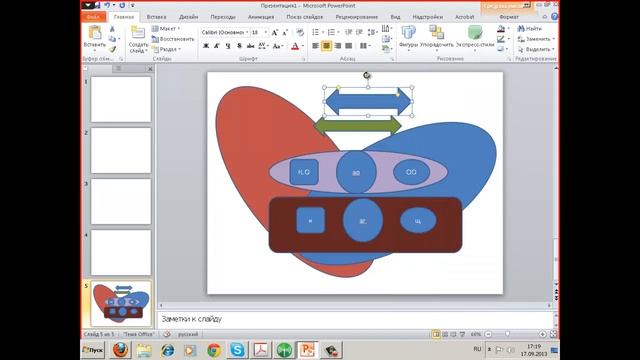Open the Replace (Заменить) dropdown
This screenshot has width=640, height=360.
point(536,39)
